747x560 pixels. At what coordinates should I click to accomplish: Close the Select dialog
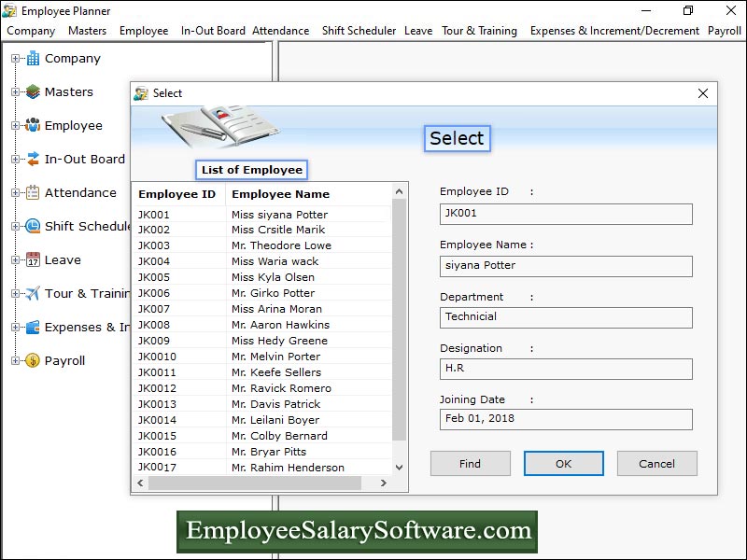[x=703, y=93]
